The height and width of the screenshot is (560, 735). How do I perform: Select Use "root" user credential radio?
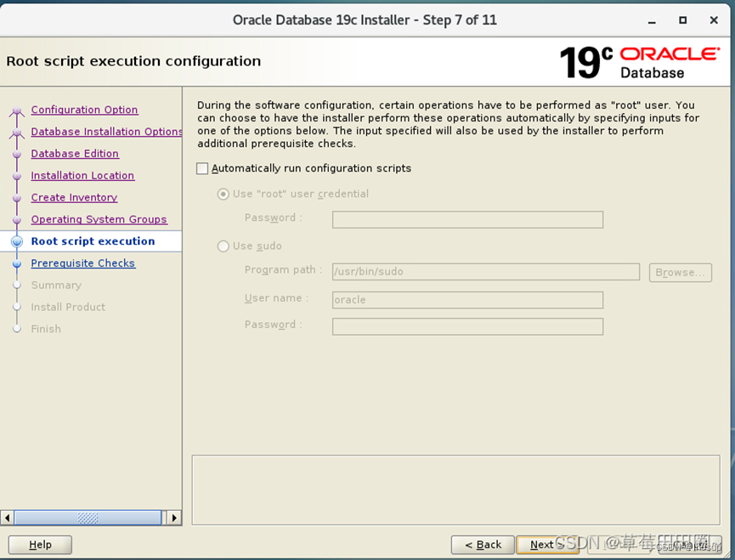pyautogui.click(x=223, y=194)
